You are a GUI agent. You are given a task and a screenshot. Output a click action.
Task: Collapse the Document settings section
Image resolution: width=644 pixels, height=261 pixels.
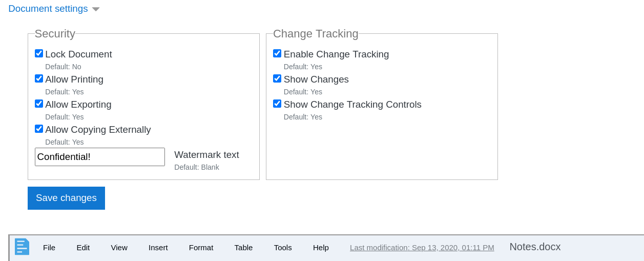click(x=54, y=9)
